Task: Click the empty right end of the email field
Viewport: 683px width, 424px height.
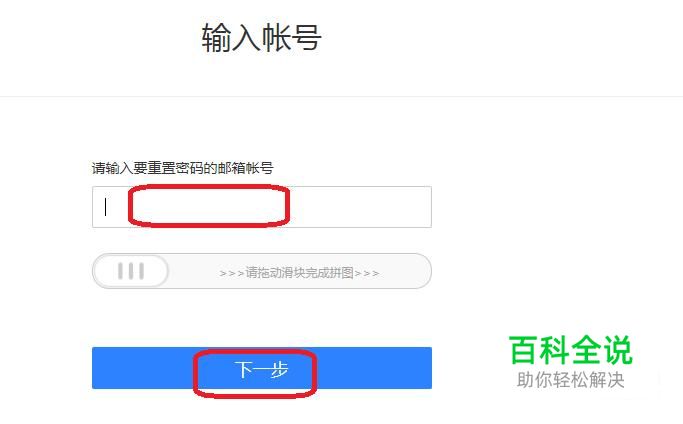Action: (361, 207)
